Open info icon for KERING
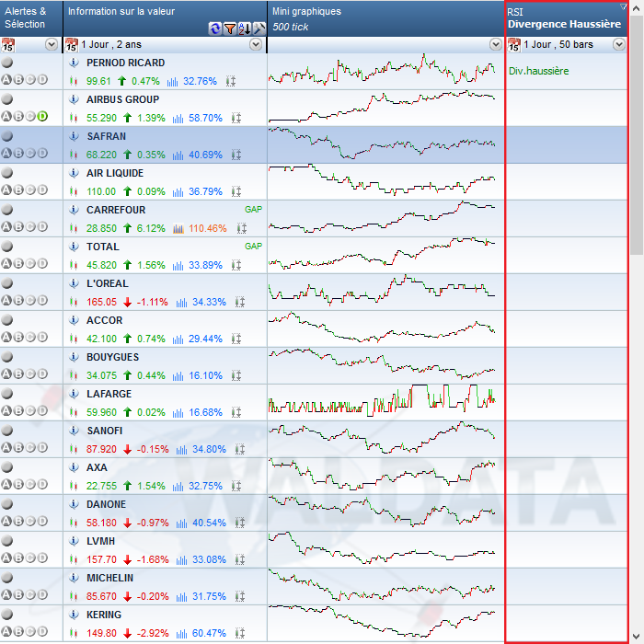The height and width of the screenshot is (644, 644). coord(74,615)
